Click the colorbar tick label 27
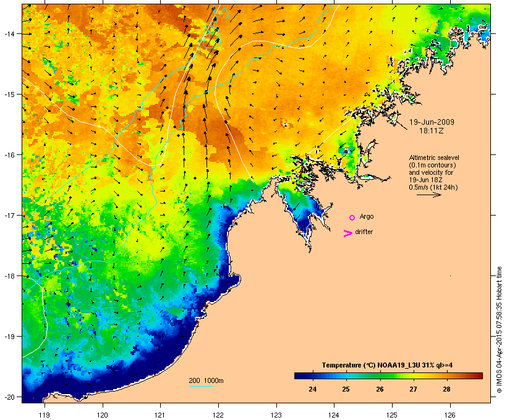507x420 pixels. tap(413, 389)
